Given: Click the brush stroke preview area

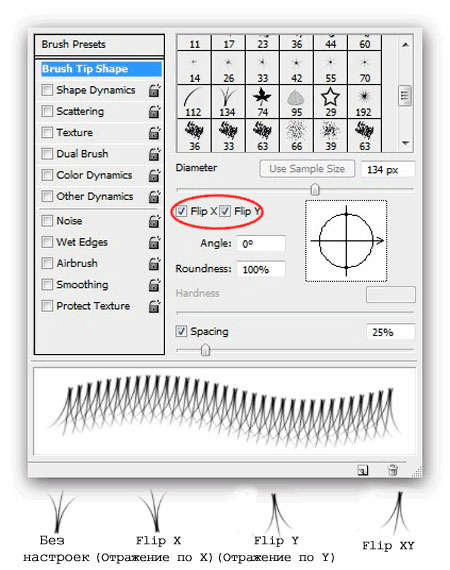Looking at the screenshot, I should (224, 411).
